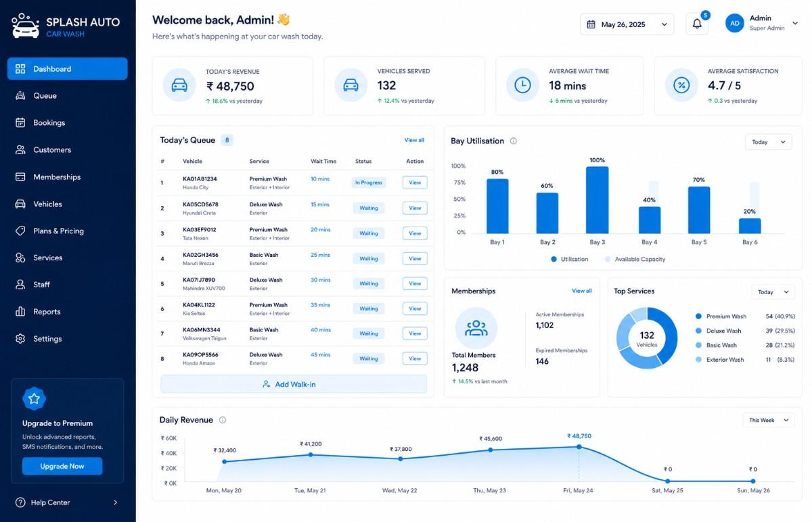Click the Utilisation legend color dot
This screenshot has height=522, width=812.
554,259
